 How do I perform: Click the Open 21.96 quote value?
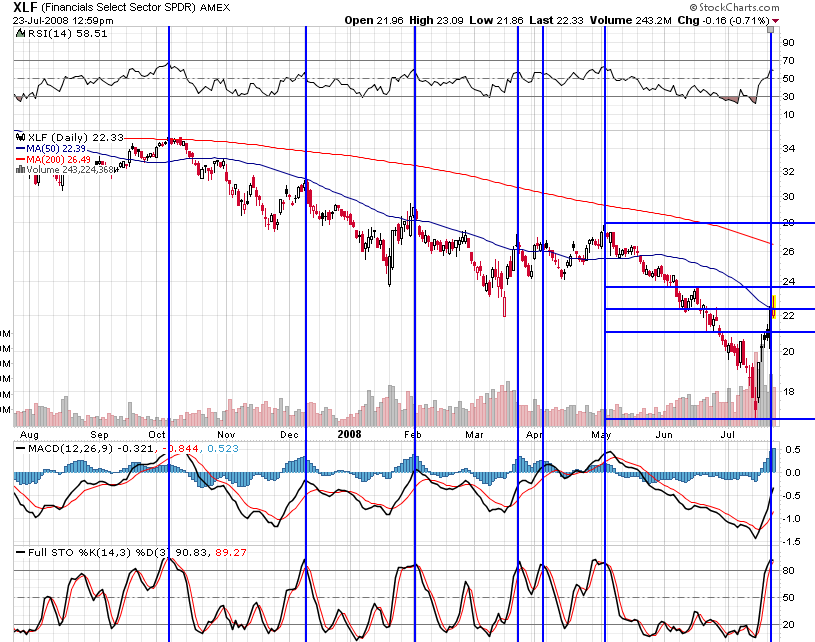click(374, 20)
